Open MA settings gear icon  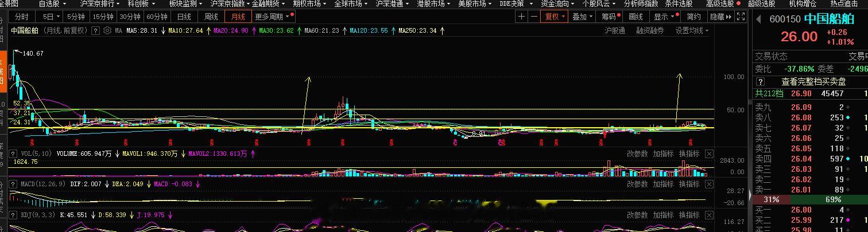pyautogui.click(x=107, y=30)
